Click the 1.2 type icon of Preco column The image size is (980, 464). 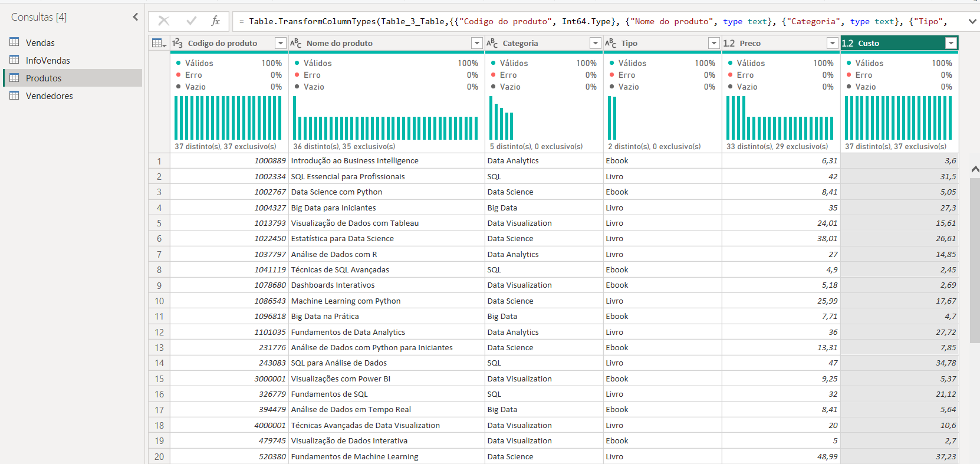pos(729,43)
